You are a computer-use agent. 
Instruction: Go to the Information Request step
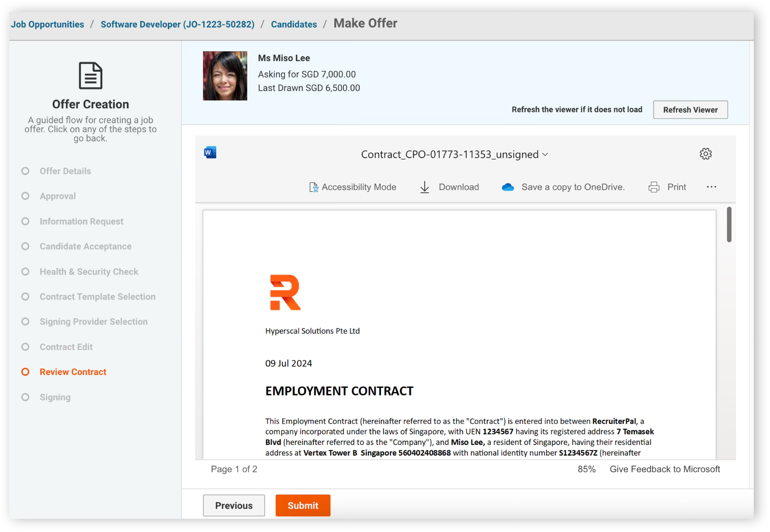pyautogui.click(x=81, y=221)
